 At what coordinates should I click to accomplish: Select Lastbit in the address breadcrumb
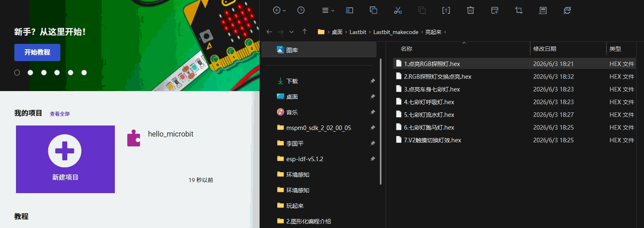(358, 32)
